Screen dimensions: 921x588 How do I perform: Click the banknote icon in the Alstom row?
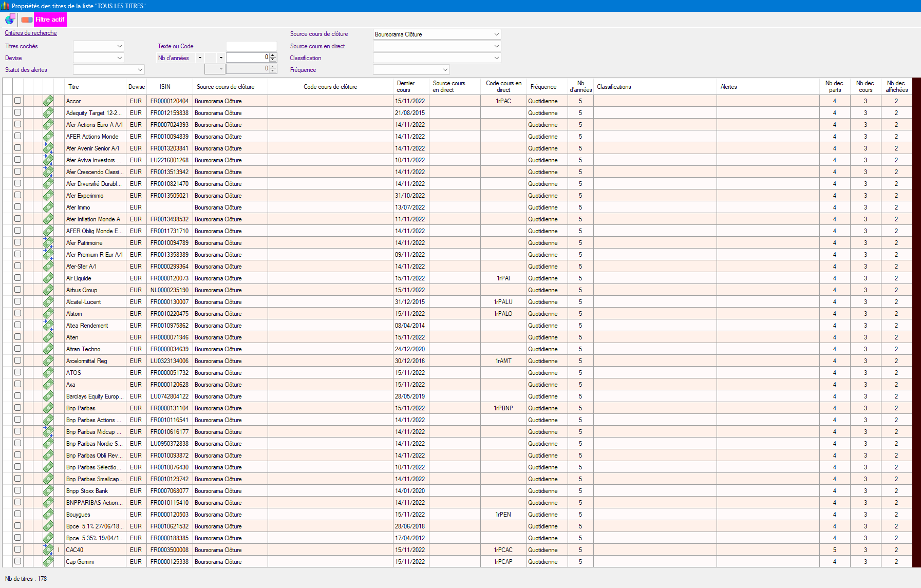tap(48, 314)
